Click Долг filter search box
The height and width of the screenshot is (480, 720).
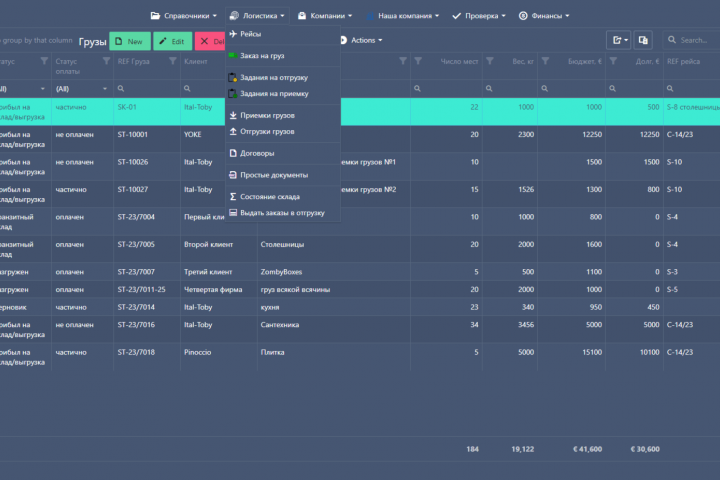(x=634, y=89)
